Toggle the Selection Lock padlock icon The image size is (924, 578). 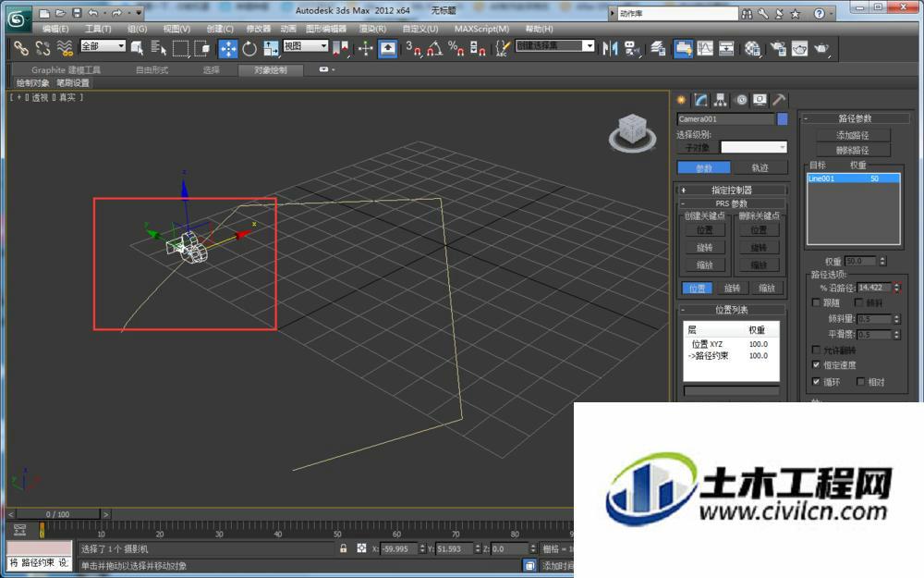(343, 548)
